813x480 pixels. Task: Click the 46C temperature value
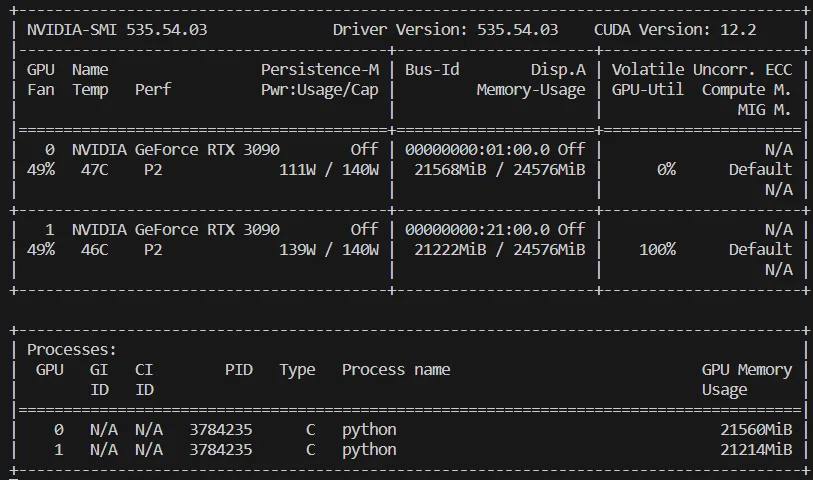coord(94,250)
